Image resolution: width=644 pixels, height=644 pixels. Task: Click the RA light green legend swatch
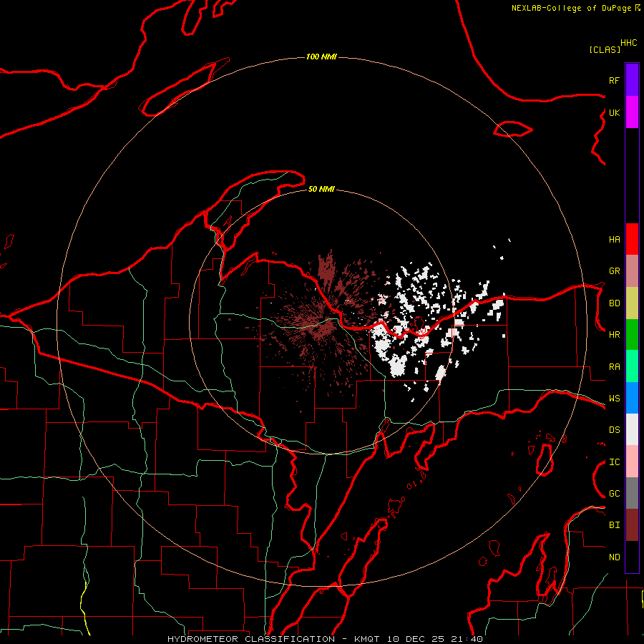coord(632,366)
